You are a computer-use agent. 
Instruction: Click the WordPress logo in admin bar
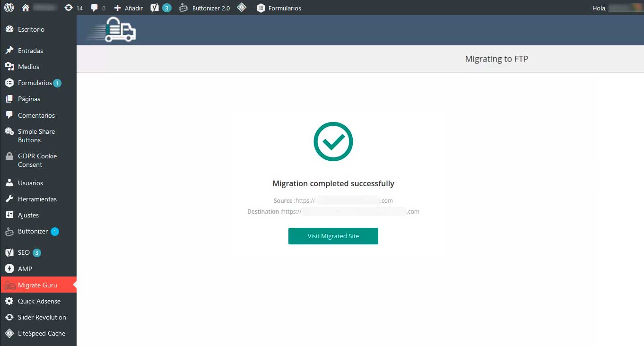tap(9, 8)
